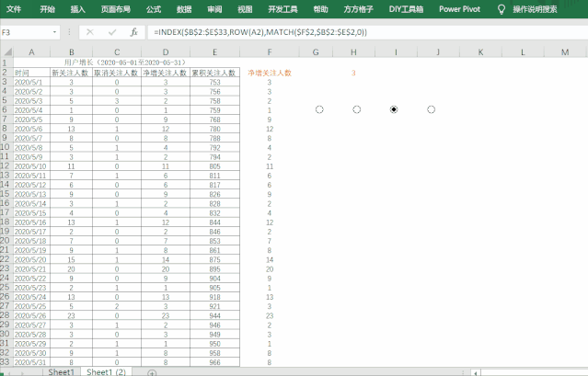Click value 20 in column F

pos(270,268)
